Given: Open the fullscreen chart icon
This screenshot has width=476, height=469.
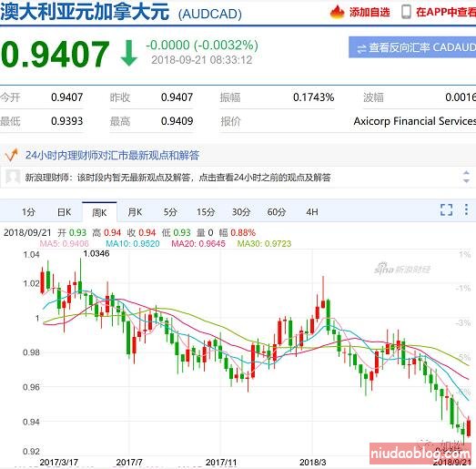Looking at the screenshot, I should [446, 209].
